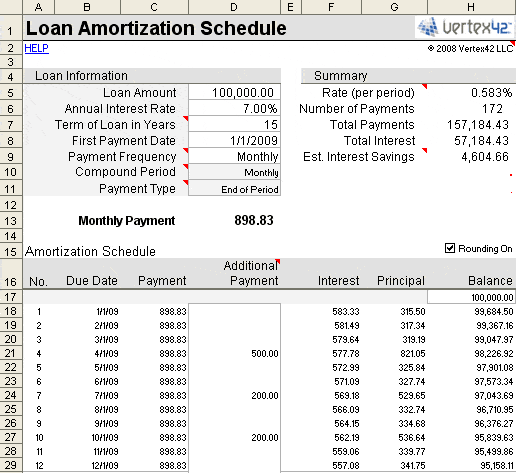
Task: Select the First Payment Date cell
Action: coord(234,140)
